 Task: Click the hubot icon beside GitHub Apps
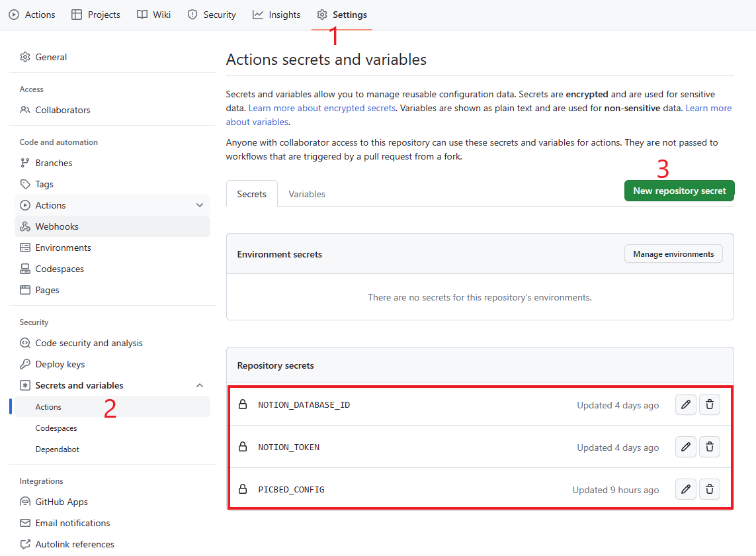[25, 502]
